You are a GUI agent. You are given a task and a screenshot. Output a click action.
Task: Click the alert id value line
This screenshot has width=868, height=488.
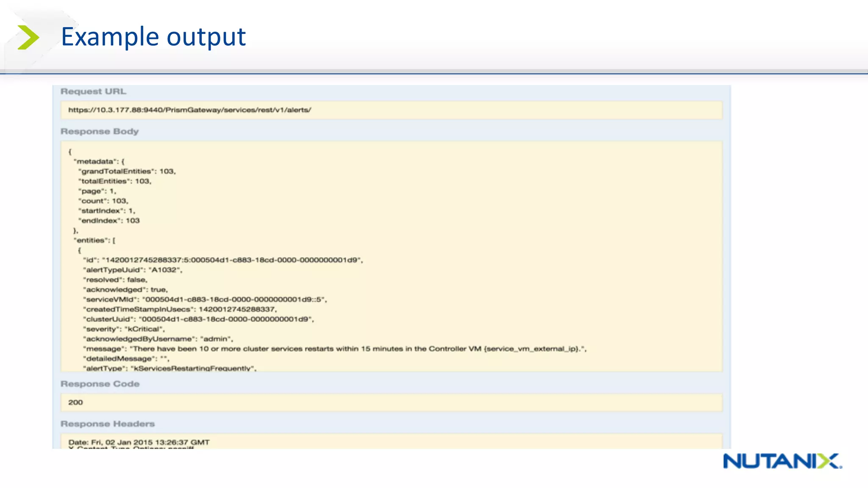223,260
